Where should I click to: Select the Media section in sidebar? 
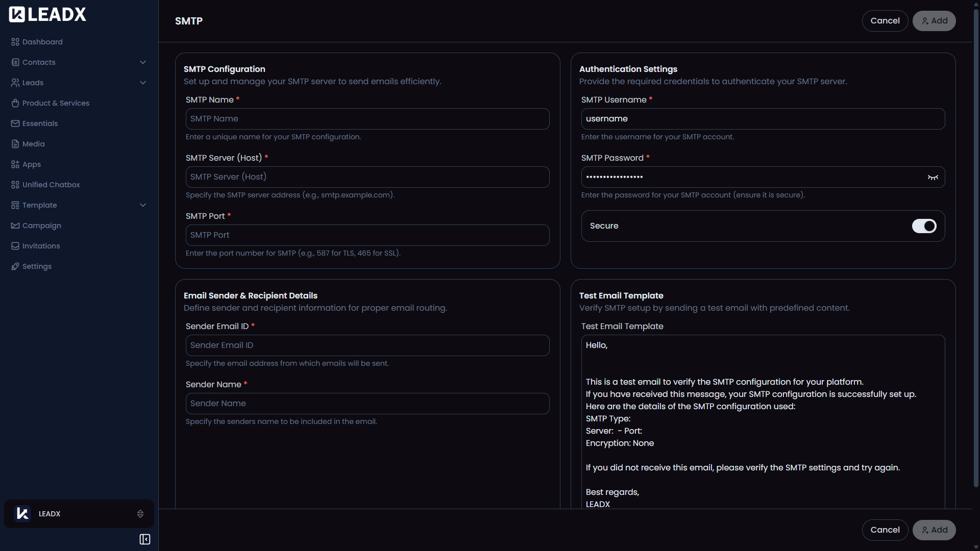pyautogui.click(x=33, y=144)
